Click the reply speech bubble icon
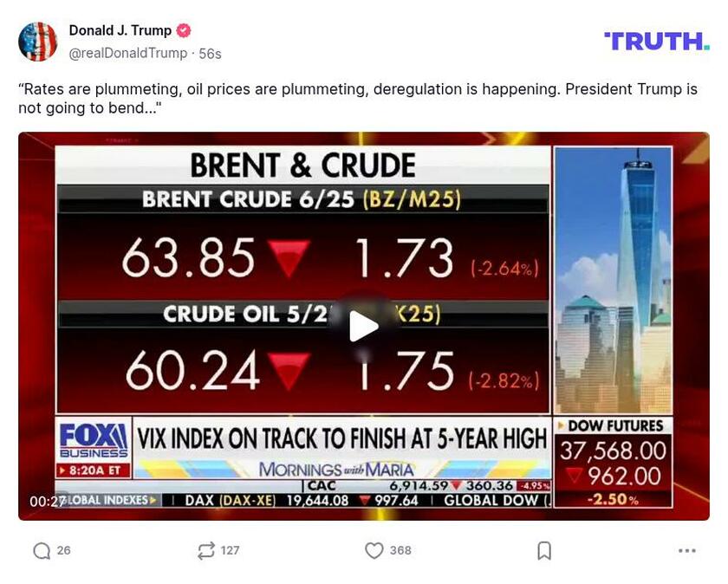This screenshot has height=584, width=728. (41, 550)
